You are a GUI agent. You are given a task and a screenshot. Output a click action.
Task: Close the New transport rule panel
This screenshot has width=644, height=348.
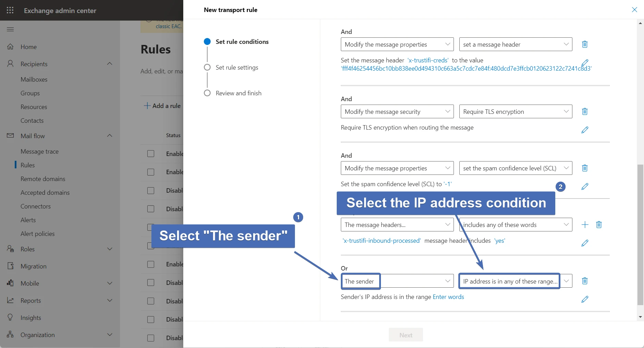click(x=634, y=10)
